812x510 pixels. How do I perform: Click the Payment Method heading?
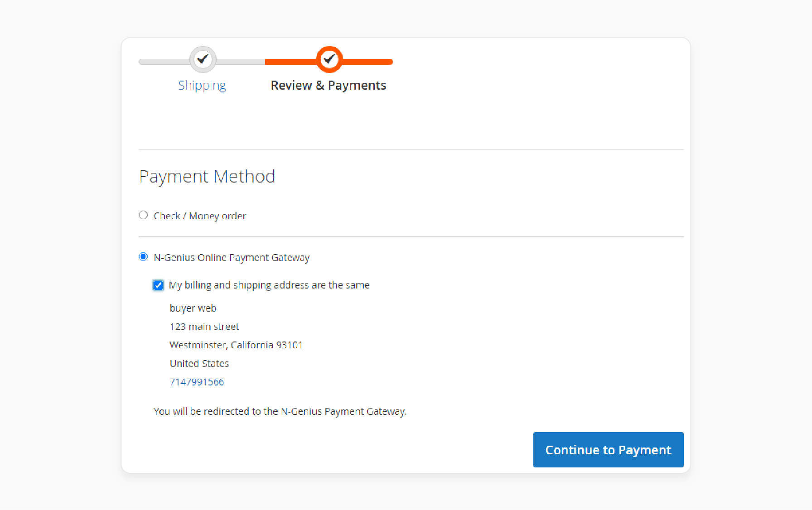coord(207,177)
